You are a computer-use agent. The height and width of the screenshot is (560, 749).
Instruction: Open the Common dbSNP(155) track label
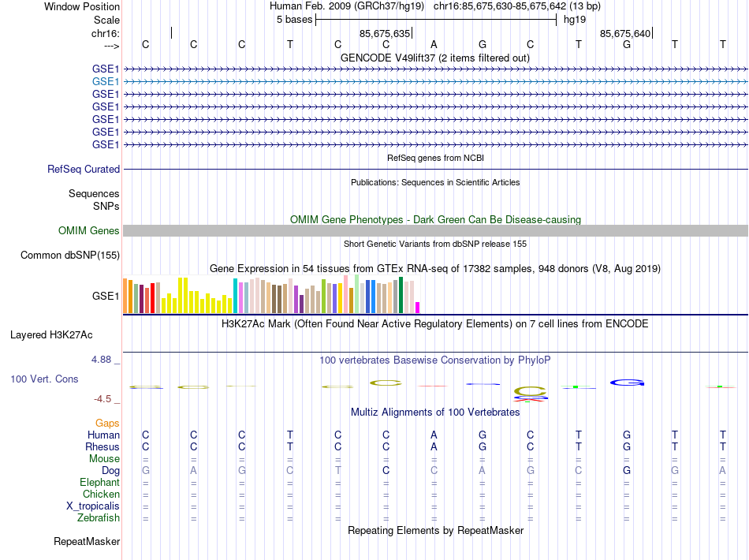[x=70, y=255]
